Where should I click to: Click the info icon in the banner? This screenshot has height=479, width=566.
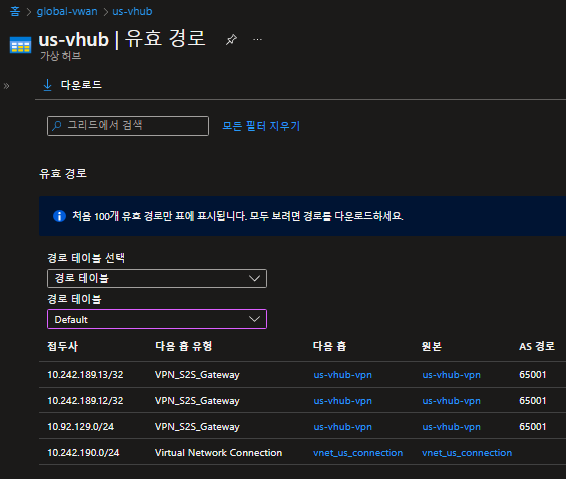point(59,216)
